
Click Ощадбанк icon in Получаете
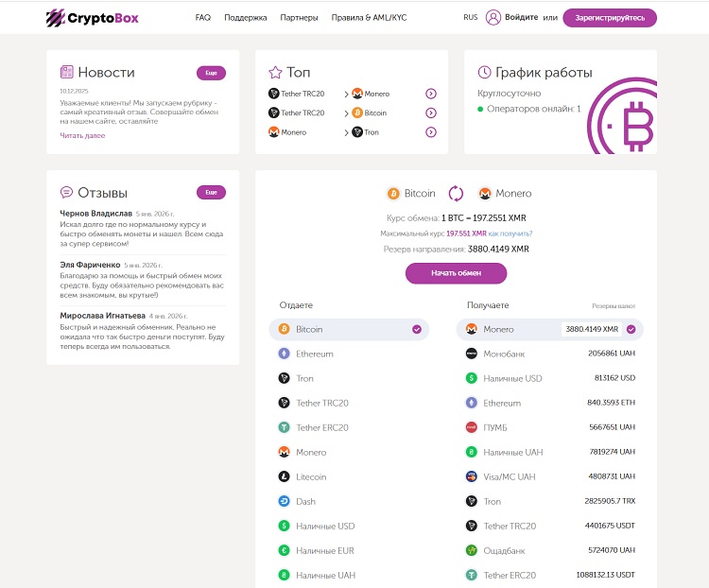coord(472,550)
